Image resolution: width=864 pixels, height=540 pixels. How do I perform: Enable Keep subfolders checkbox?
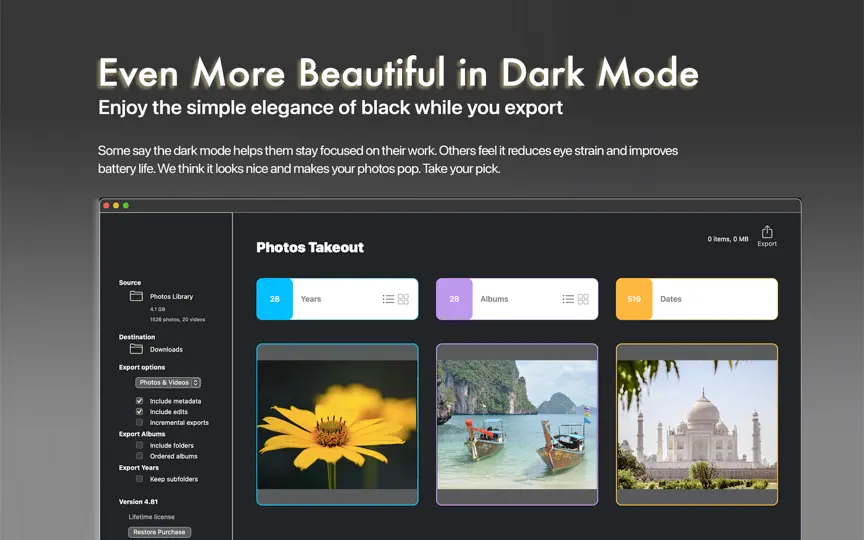[x=139, y=479]
